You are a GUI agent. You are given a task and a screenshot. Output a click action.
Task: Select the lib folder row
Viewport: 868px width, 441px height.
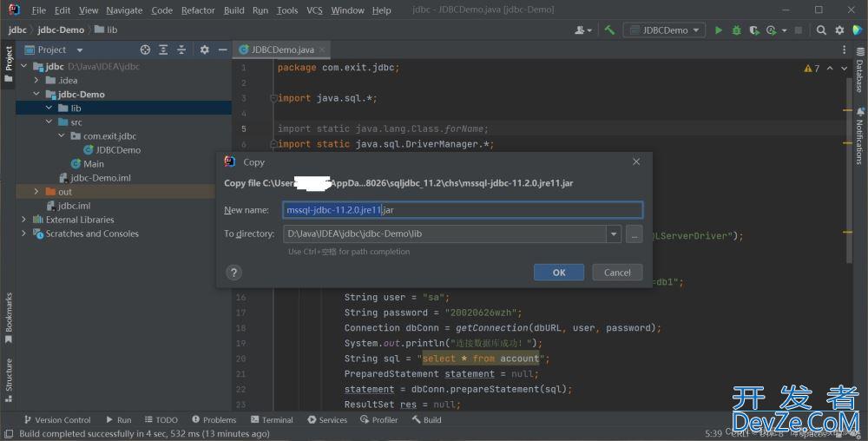pos(123,108)
